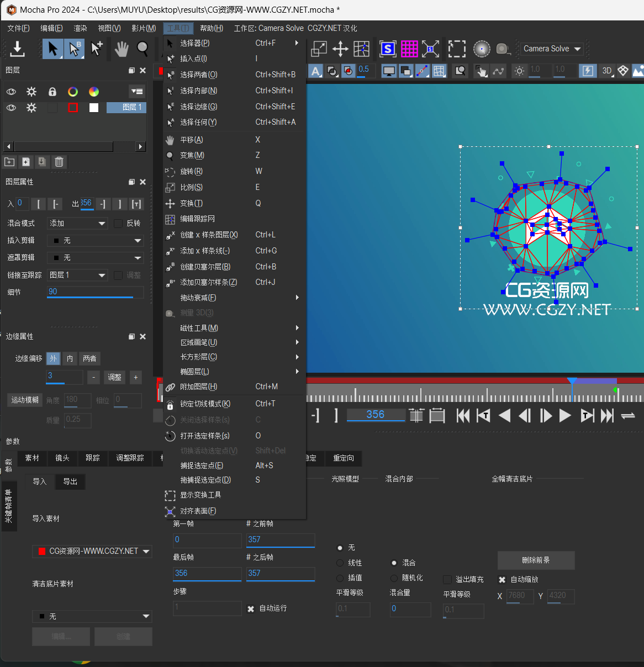Click the brightness sun icon in the view toolbar

(x=519, y=71)
